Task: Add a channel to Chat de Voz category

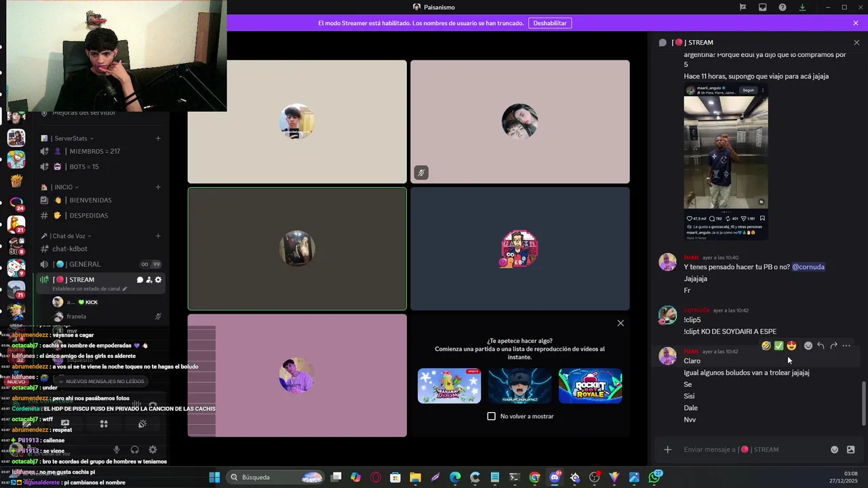Action: click(x=158, y=236)
